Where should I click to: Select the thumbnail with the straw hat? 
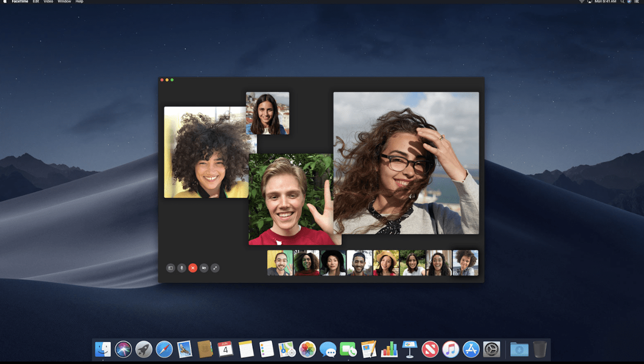tap(386, 263)
